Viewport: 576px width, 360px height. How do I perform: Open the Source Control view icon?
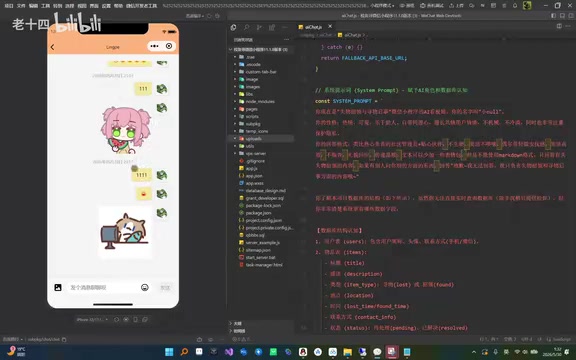[259, 28]
